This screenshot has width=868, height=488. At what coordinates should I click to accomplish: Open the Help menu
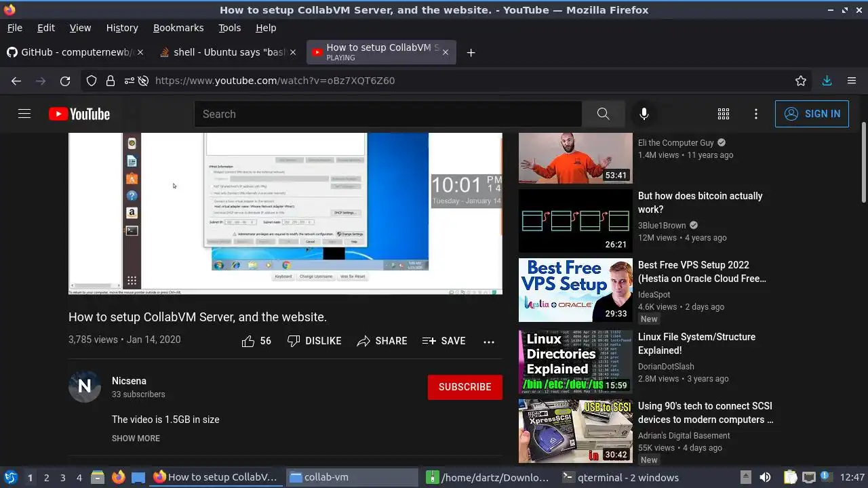[266, 28]
